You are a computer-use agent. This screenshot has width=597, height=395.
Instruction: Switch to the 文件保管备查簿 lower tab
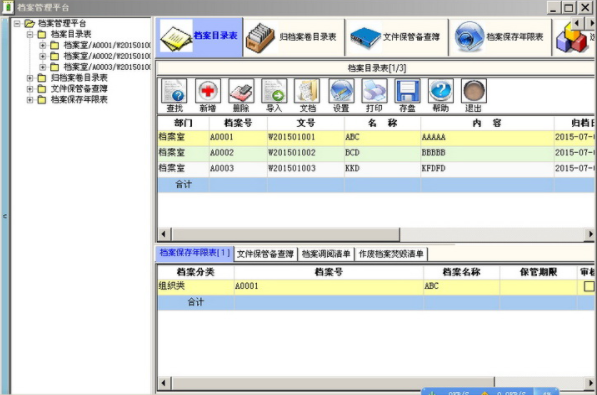coord(265,254)
